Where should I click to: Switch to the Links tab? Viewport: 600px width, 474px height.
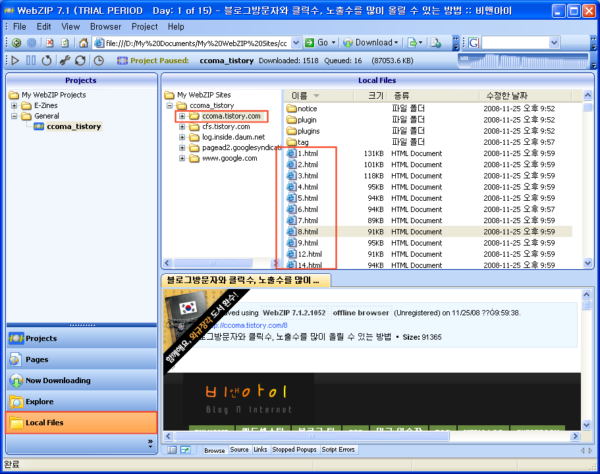click(x=260, y=450)
